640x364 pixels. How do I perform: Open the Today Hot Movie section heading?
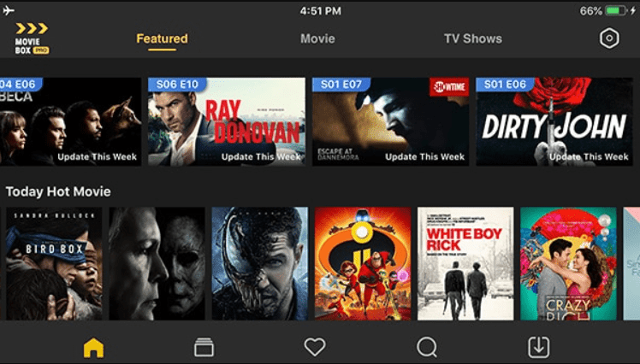(58, 191)
